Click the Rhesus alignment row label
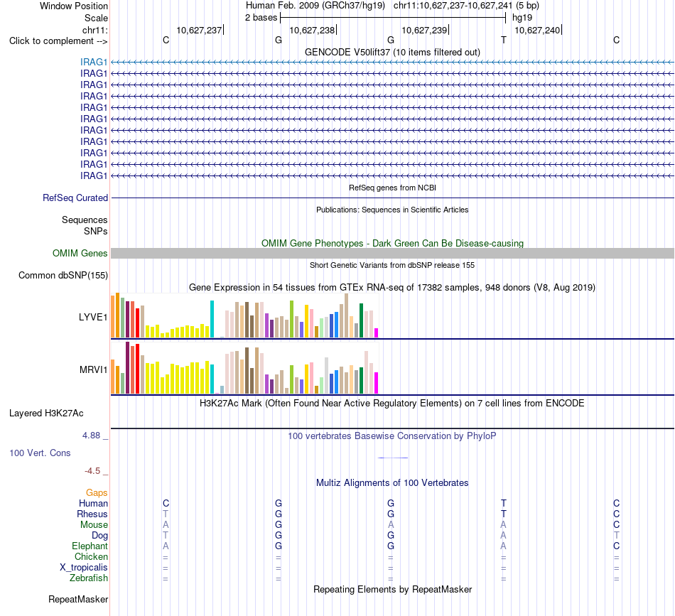The height and width of the screenshot is (616, 675). (92, 514)
